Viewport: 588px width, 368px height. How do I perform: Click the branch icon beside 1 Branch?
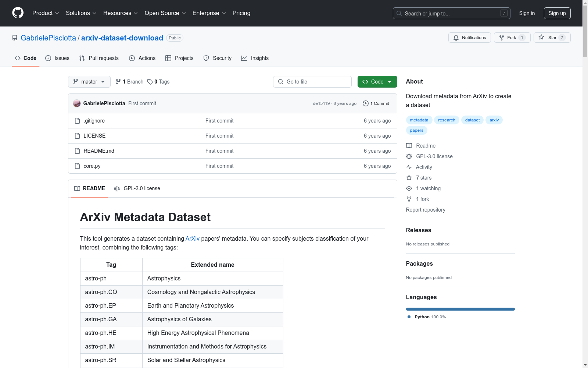(118, 82)
